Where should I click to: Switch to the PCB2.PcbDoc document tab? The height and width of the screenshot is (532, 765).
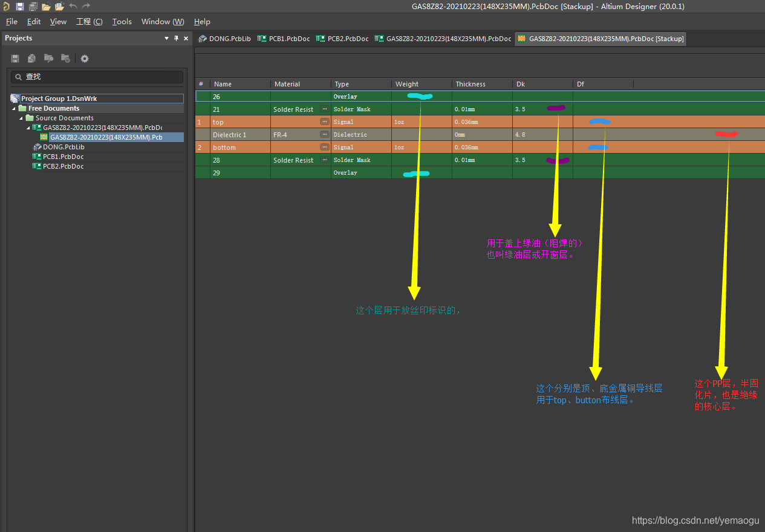[x=342, y=39]
